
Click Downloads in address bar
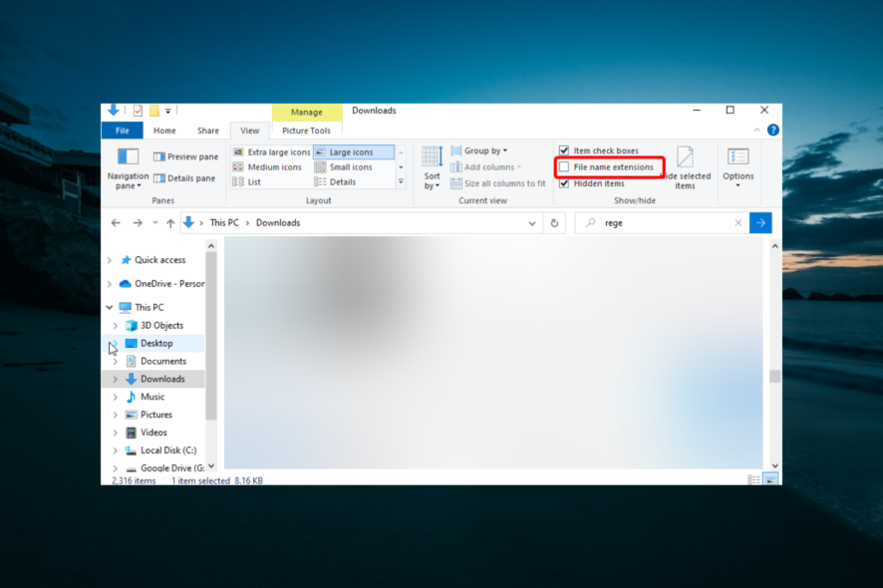(x=278, y=223)
